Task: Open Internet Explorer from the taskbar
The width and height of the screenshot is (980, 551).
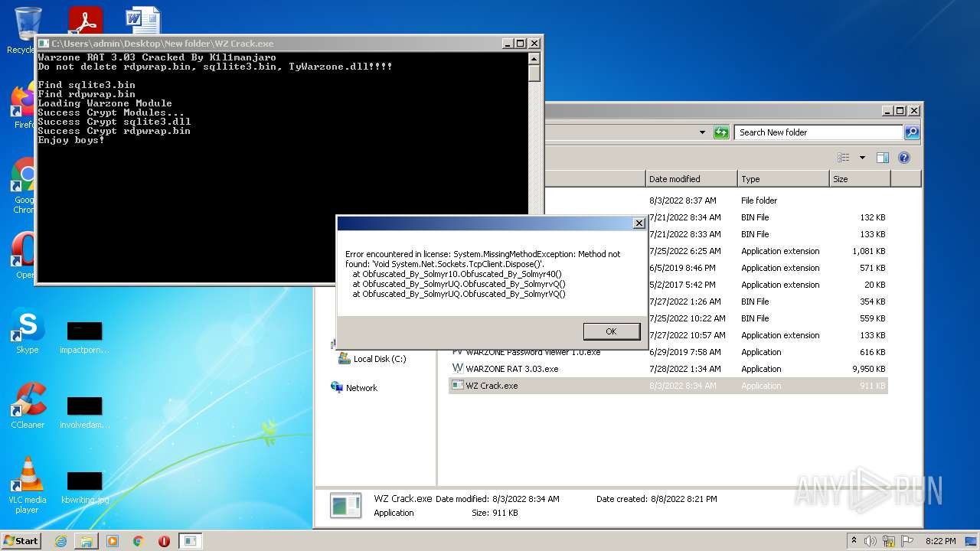Action: tap(60, 541)
